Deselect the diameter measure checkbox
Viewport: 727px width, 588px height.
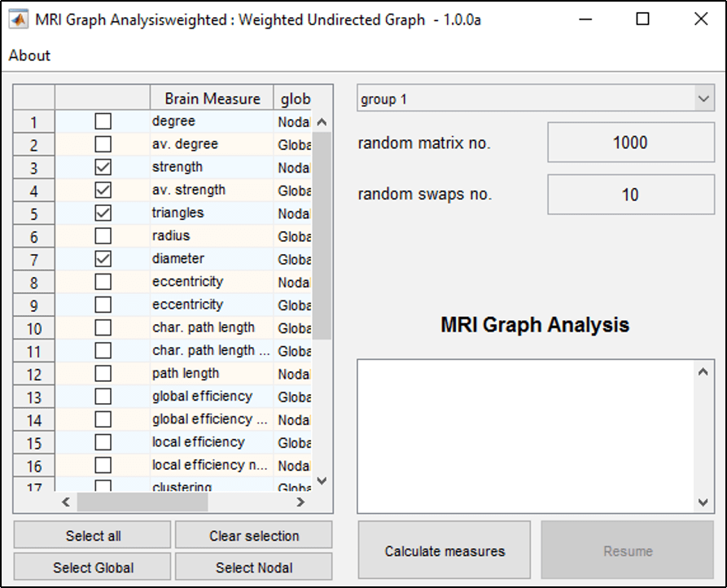pos(103,259)
